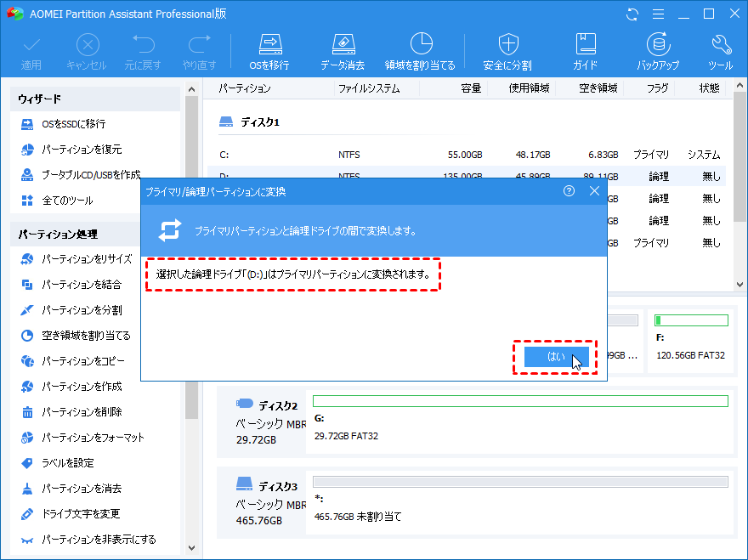Sort by パーティション column header
The width and height of the screenshot is (748, 560).
(x=245, y=88)
